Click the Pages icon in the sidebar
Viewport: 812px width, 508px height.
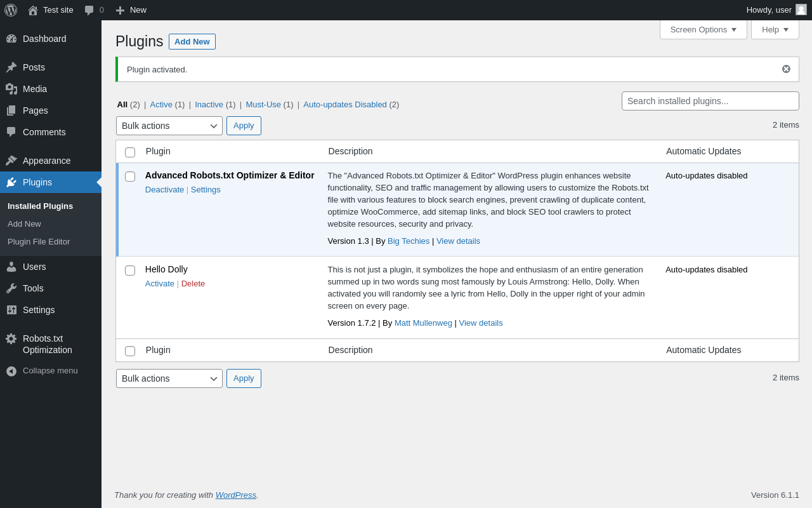tap(11, 110)
